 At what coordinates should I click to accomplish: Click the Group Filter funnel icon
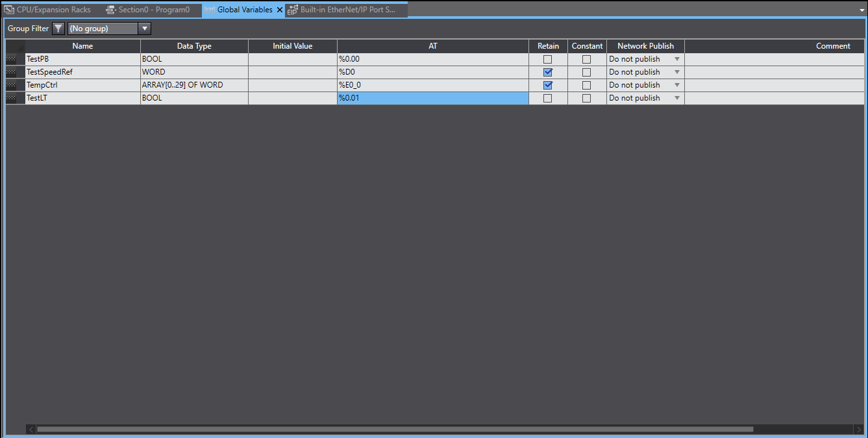(58, 29)
